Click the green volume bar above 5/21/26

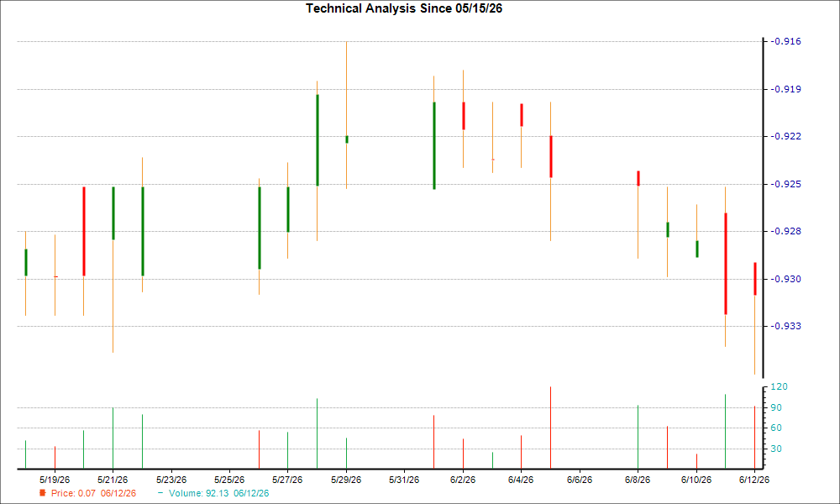[x=113, y=438]
